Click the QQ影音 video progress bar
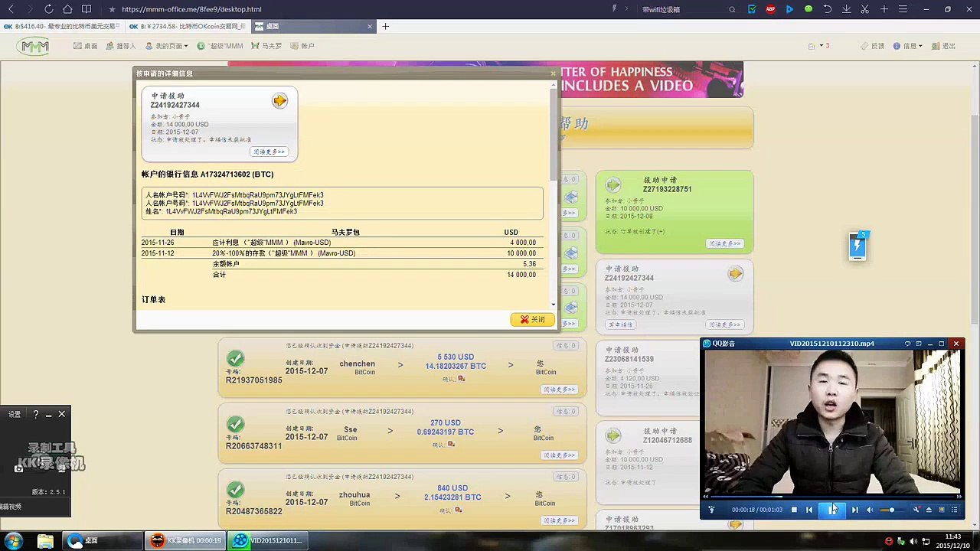The width and height of the screenshot is (980, 551). (832, 497)
